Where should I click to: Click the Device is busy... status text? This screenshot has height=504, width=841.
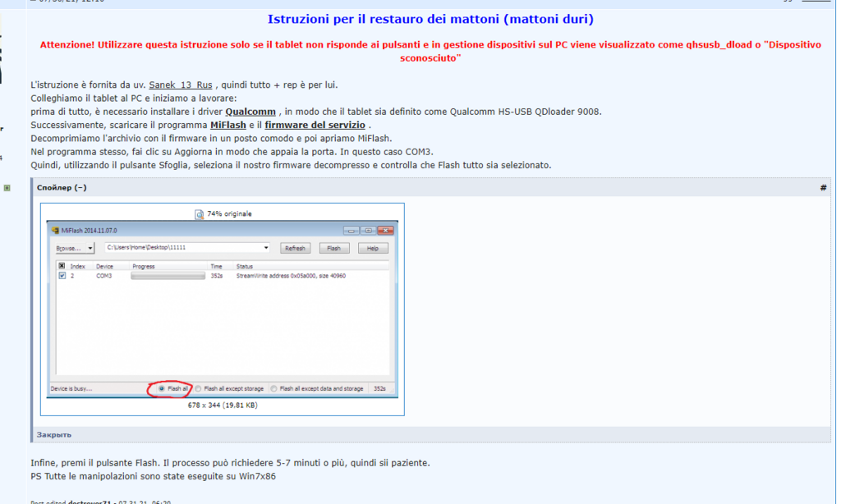pyautogui.click(x=71, y=389)
